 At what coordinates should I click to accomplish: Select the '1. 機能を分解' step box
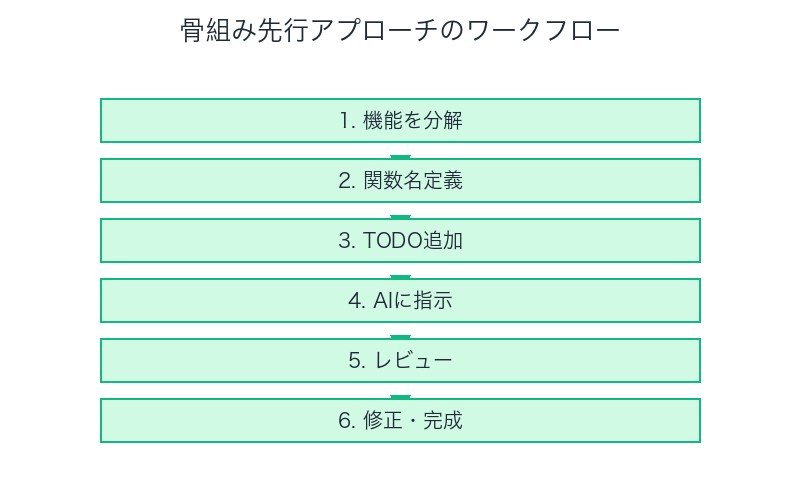pyautogui.click(x=400, y=121)
